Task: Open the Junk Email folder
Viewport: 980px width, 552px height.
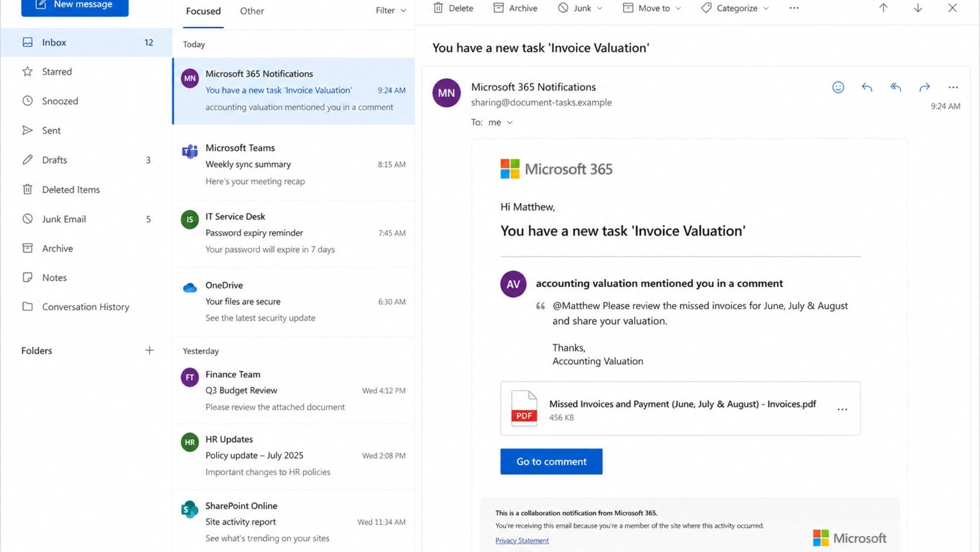Action: (x=86, y=219)
